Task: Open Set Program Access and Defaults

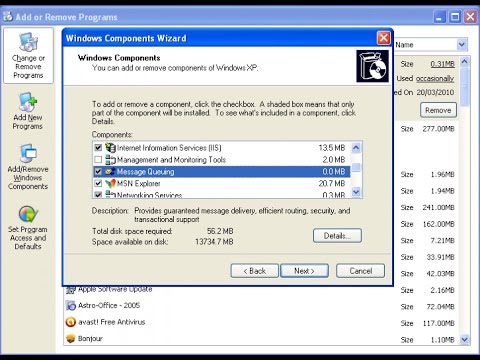Action: click(28, 228)
